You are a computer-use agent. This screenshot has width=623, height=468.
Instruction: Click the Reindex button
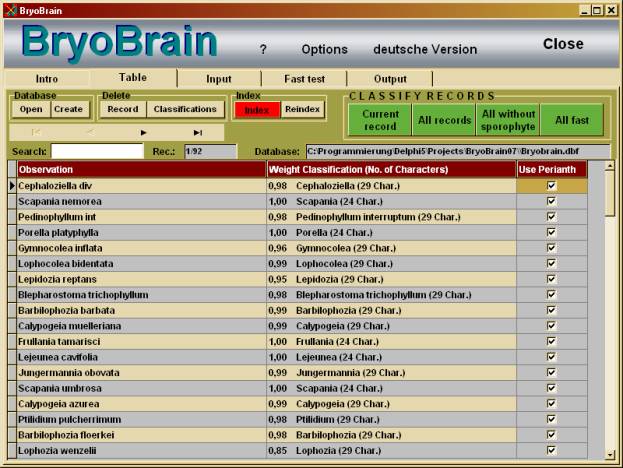(x=303, y=109)
